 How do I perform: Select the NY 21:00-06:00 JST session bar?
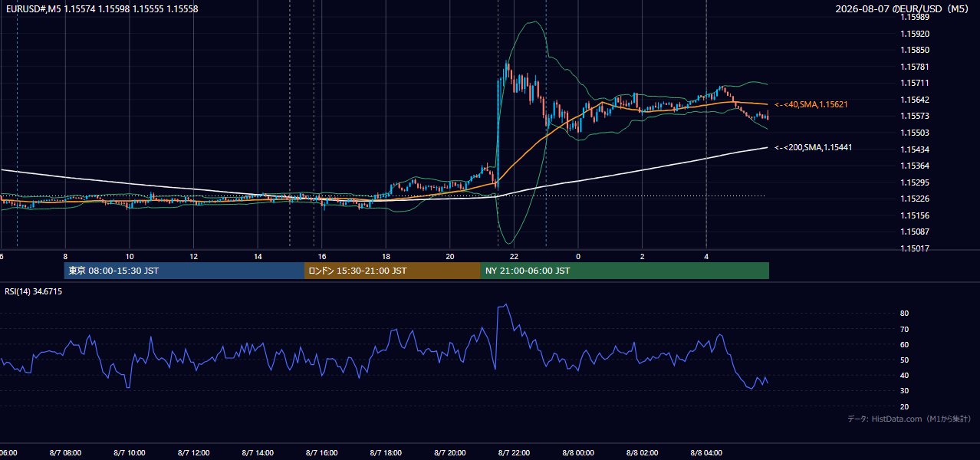tap(625, 271)
